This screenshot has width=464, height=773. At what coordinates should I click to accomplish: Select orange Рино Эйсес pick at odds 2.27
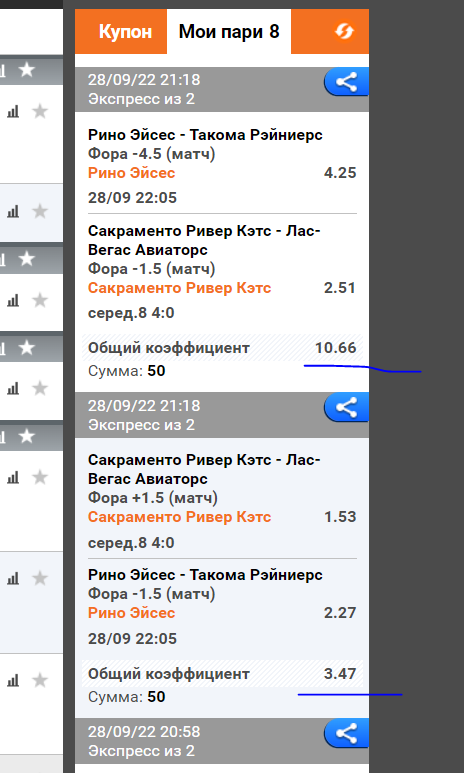(x=132, y=613)
